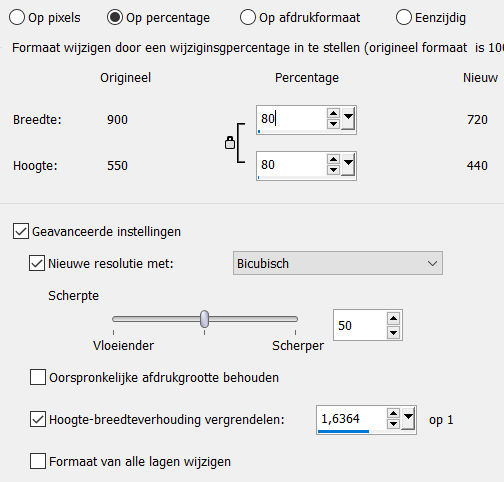The height and width of the screenshot is (482, 504).
Task: Decrease the aspect ratio value 1,6364
Action: pos(393,424)
